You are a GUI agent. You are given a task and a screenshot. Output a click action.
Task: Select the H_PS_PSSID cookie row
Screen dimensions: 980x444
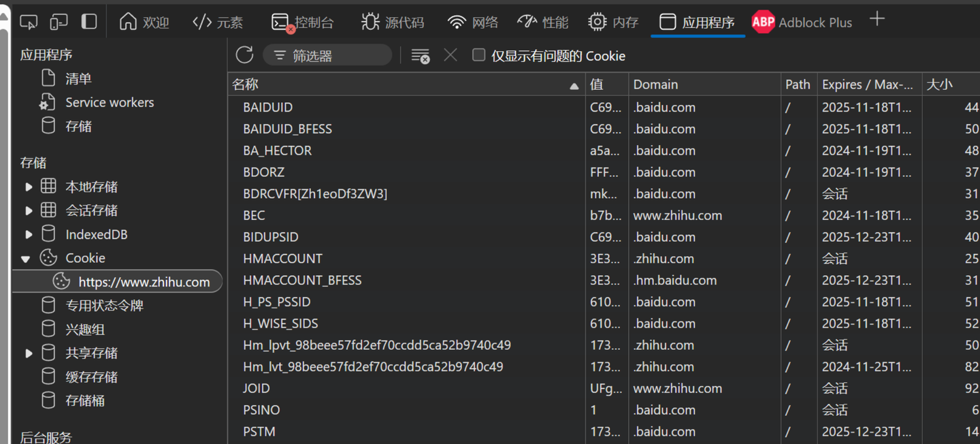tap(604, 302)
